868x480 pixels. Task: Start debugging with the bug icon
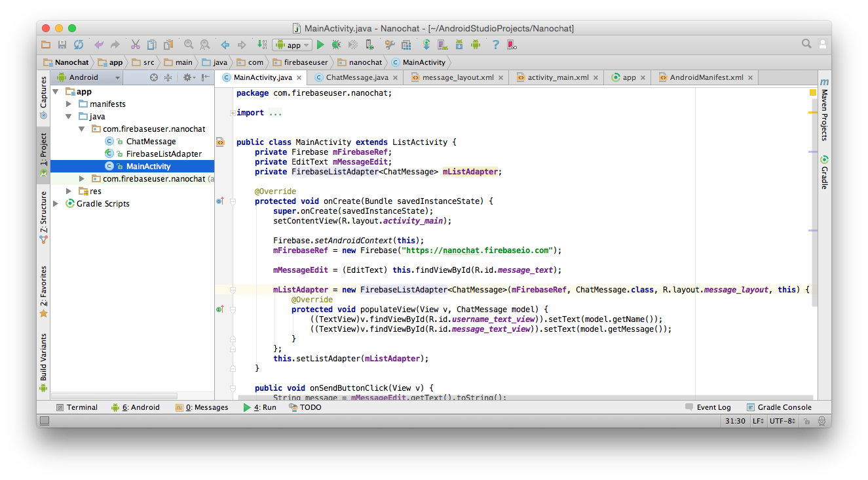(x=336, y=45)
